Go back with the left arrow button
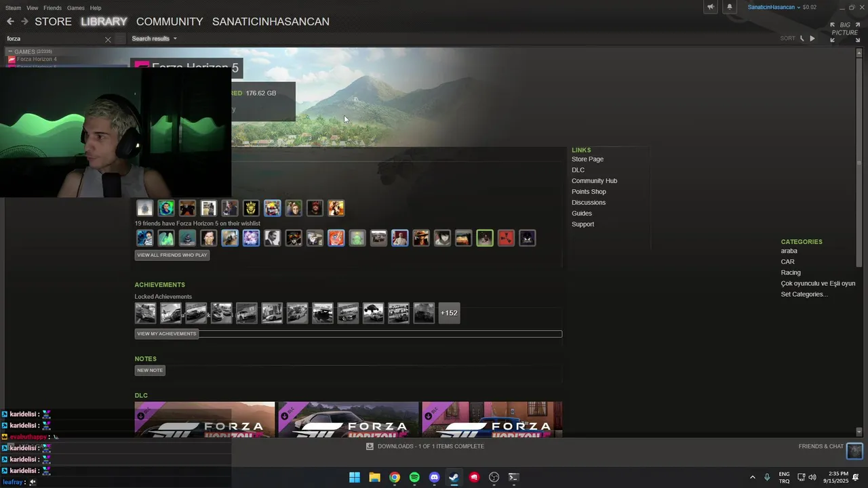 [x=10, y=22]
